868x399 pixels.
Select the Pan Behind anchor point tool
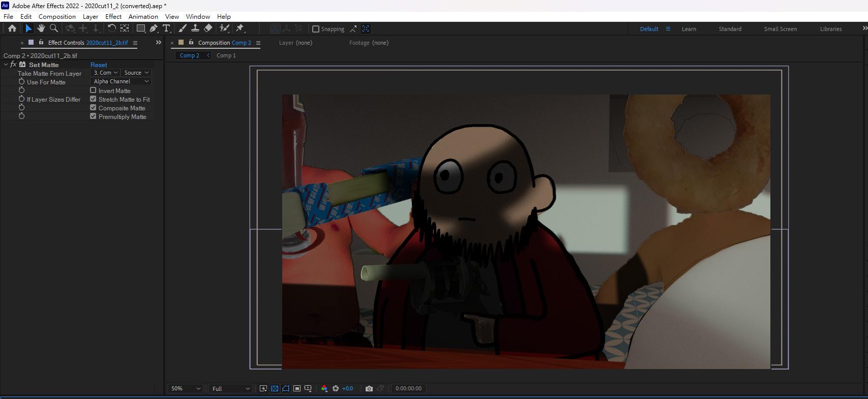pyautogui.click(x=124, y=28)
